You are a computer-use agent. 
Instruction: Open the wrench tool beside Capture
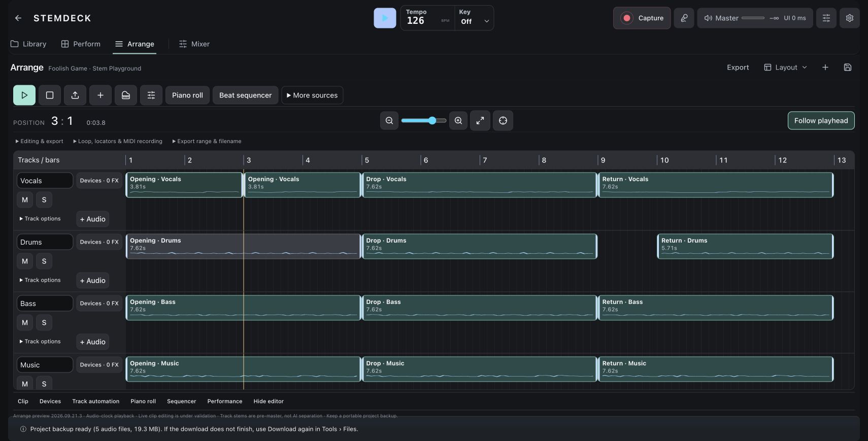coord(684,18)
